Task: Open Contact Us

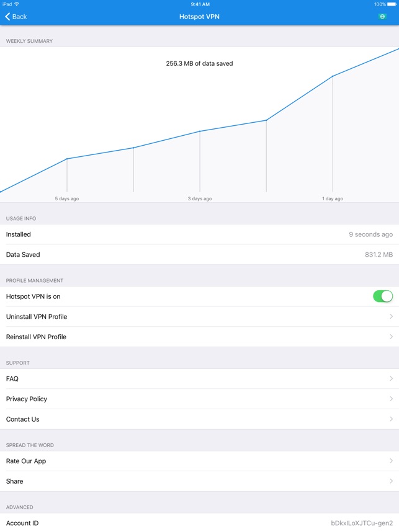Action: [x=199, y=419]
